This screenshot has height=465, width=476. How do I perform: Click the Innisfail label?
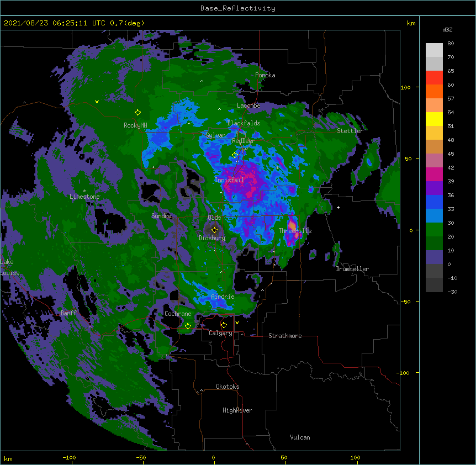(229, 180)
